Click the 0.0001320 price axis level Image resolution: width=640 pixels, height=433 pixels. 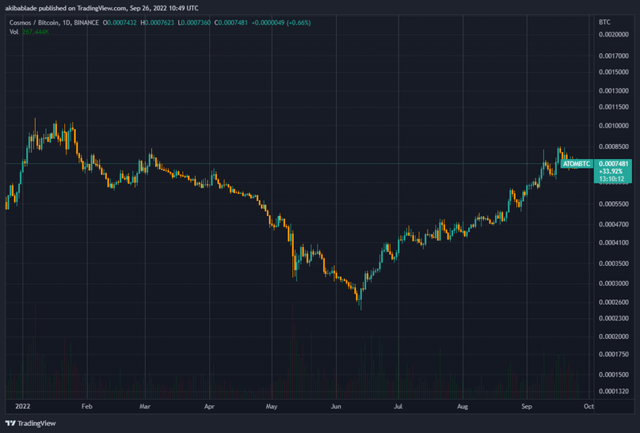615,392
